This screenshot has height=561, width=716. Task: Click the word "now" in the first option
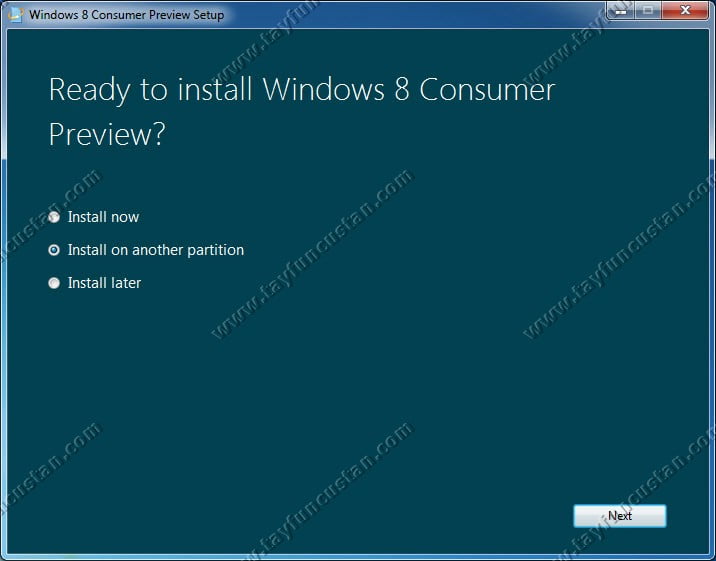pos(125,217)
